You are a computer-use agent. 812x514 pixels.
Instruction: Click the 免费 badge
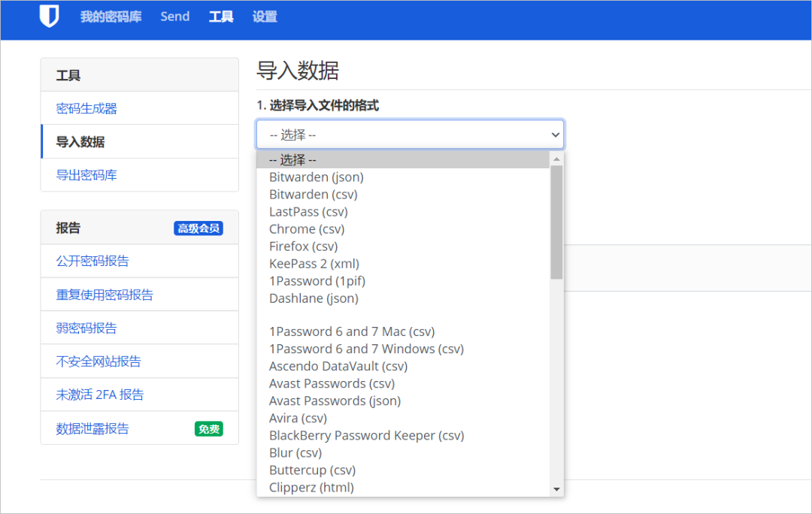point(209,428)
